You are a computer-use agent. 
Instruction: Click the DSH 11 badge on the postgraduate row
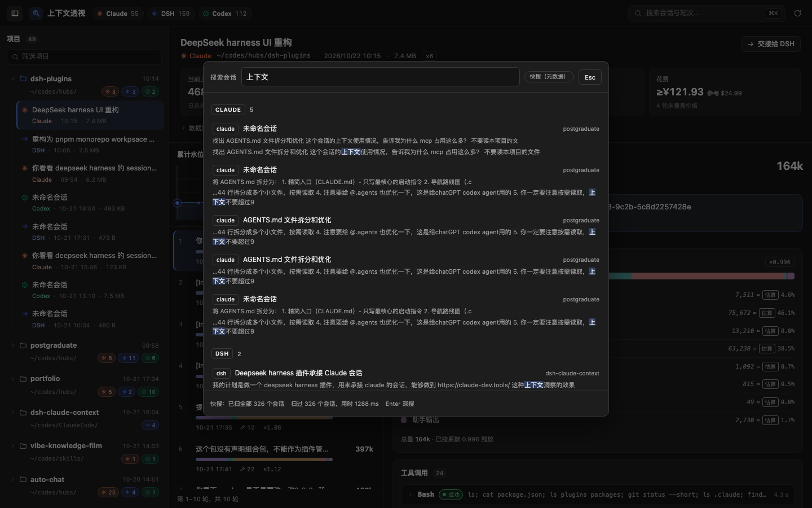coord(129,358)
